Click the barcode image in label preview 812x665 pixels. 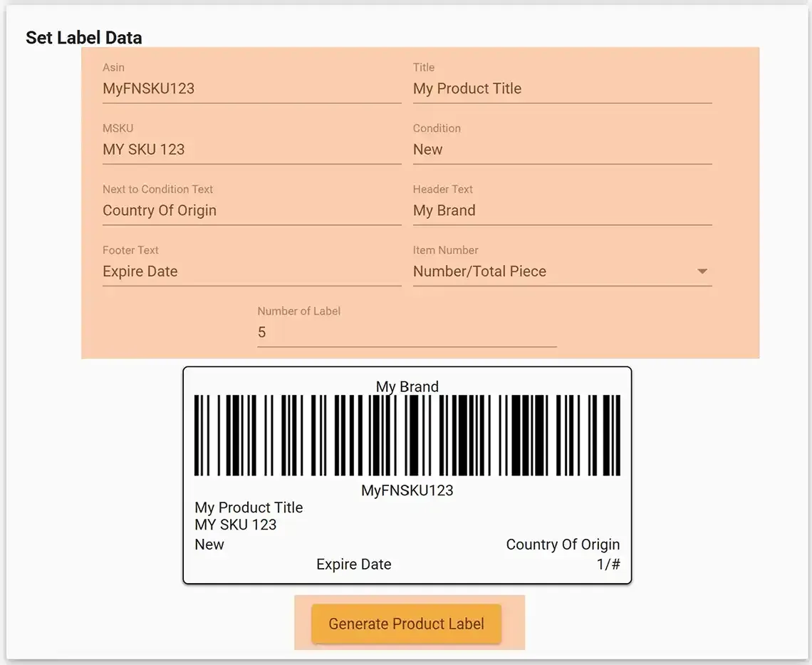click(407, 435)
